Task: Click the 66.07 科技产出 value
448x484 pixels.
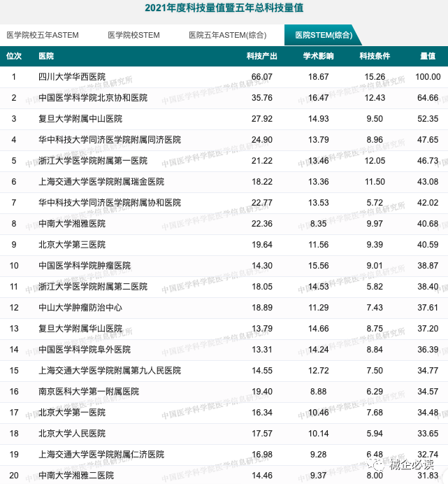Action: click(262, 76)
